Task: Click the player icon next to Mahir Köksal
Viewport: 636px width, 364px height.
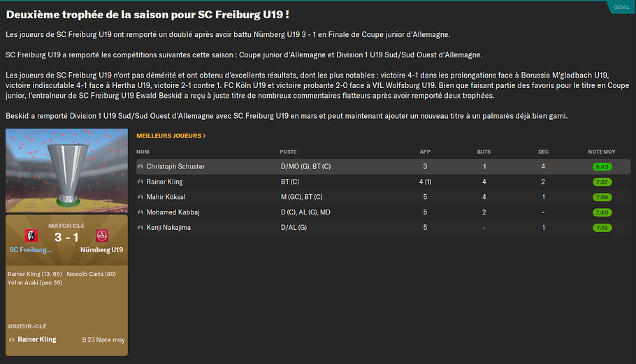Action: pyautogui.click(x=140, y=197)
